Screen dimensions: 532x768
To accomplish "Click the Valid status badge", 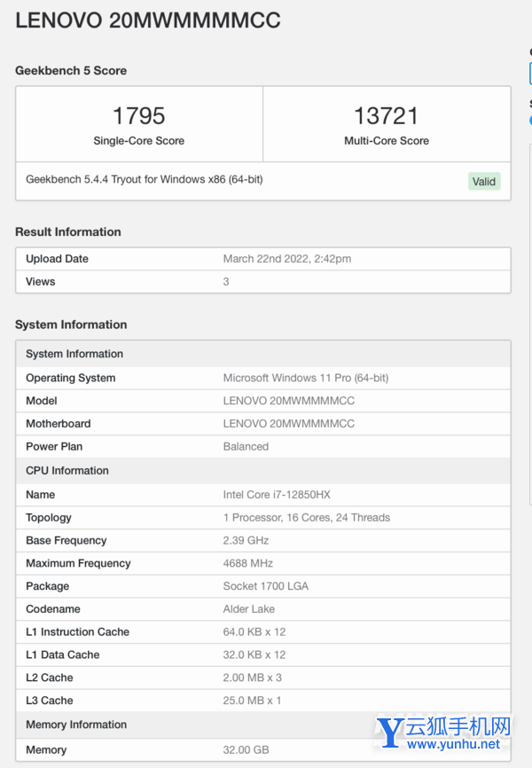I will tap(484, 181).
